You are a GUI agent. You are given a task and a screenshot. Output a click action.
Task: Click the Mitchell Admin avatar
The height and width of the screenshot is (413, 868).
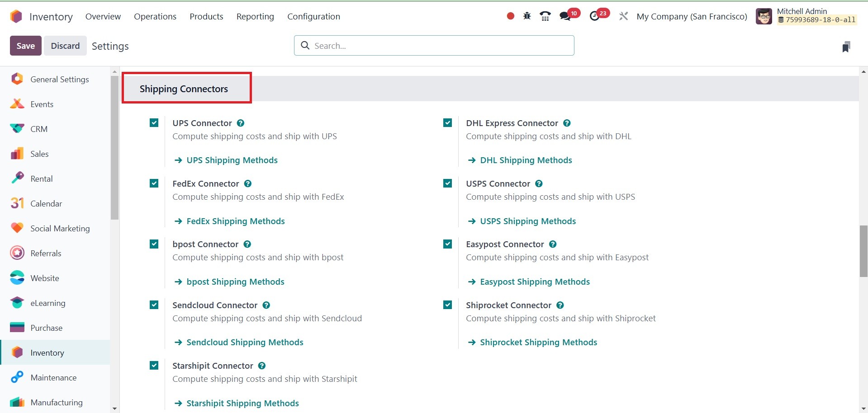[x=764, y=17]
